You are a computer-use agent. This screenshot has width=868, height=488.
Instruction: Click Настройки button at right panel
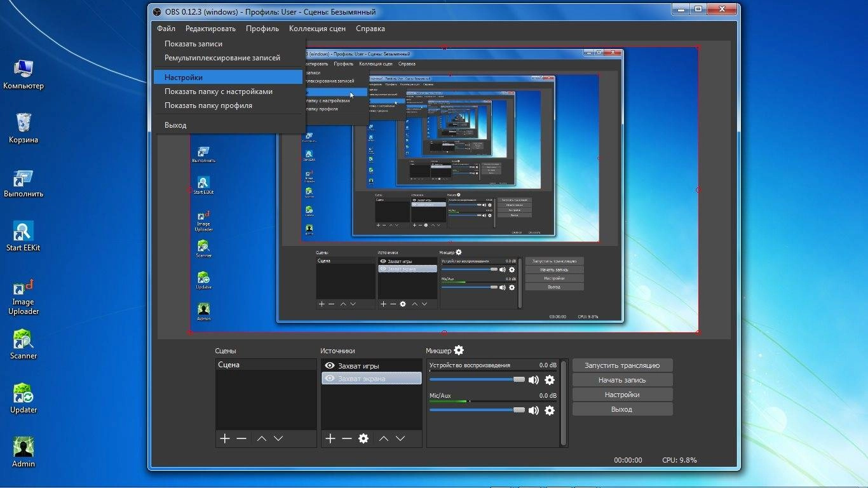pos(622,395)
